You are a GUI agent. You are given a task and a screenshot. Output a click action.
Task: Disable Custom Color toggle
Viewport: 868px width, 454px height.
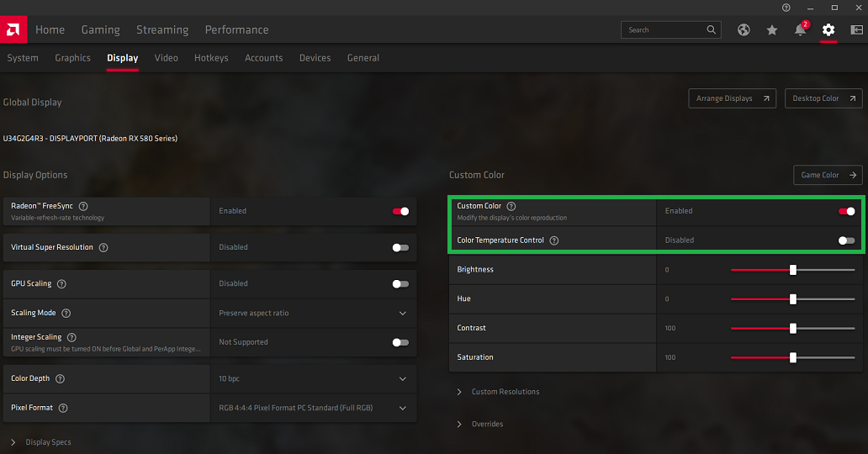point(846,211)
